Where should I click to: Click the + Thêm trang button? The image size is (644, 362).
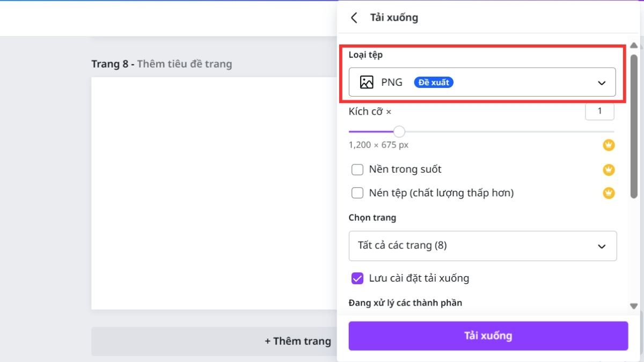[298, 341]
